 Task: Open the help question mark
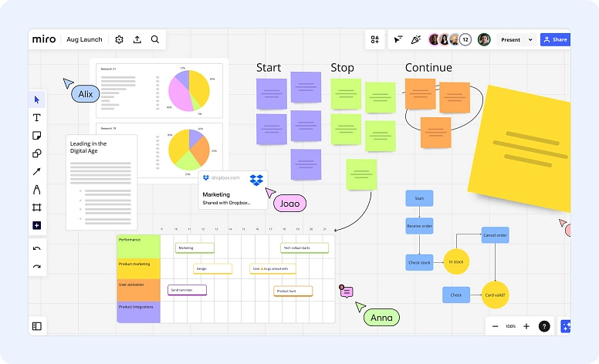tap(544, 326)
